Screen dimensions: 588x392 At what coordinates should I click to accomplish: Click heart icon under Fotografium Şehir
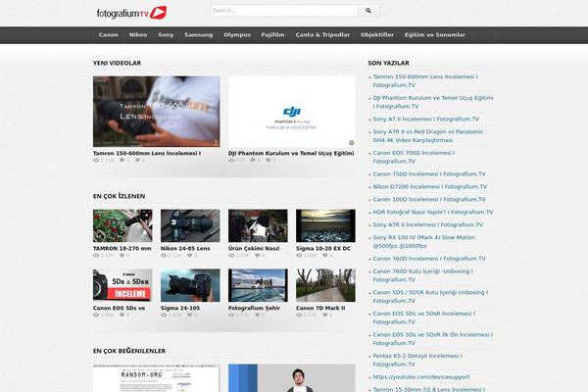(x=257, y=316)
